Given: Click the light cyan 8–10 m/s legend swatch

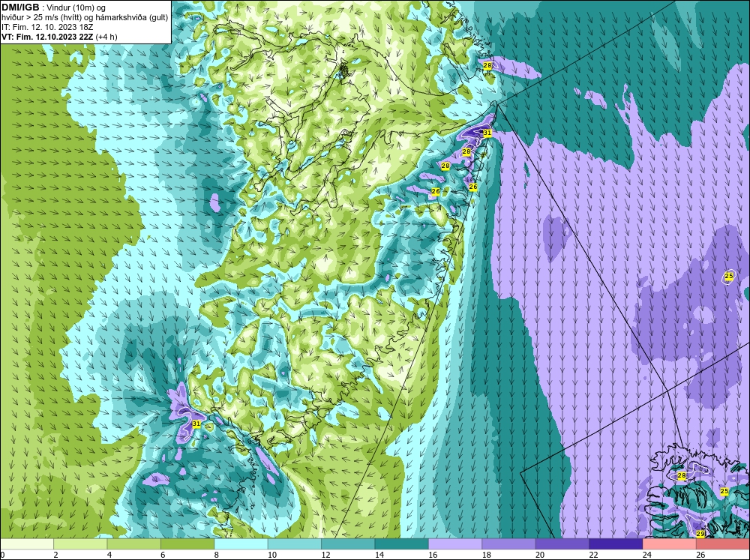Looking at the screenshot, I should click(241, 544).
